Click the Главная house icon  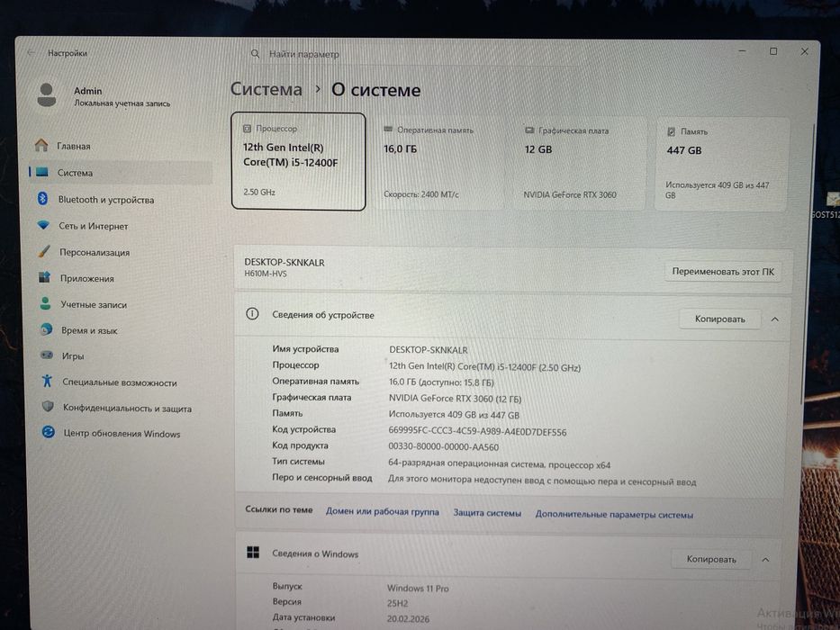[41, 145]
